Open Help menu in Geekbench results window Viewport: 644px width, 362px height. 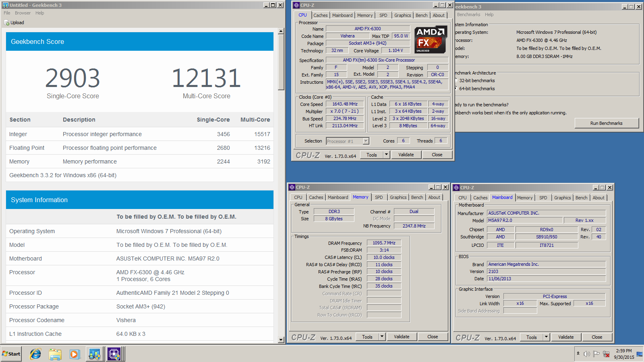[39, 13]
